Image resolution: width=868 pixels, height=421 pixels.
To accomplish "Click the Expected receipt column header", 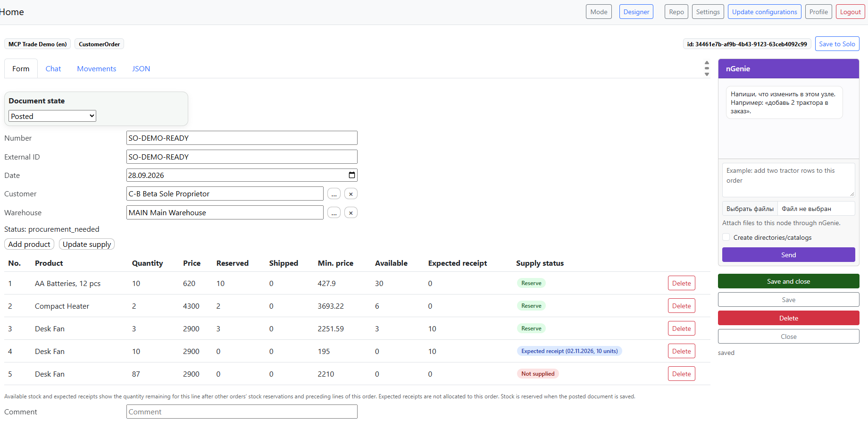I will click(x=458, y=263).
